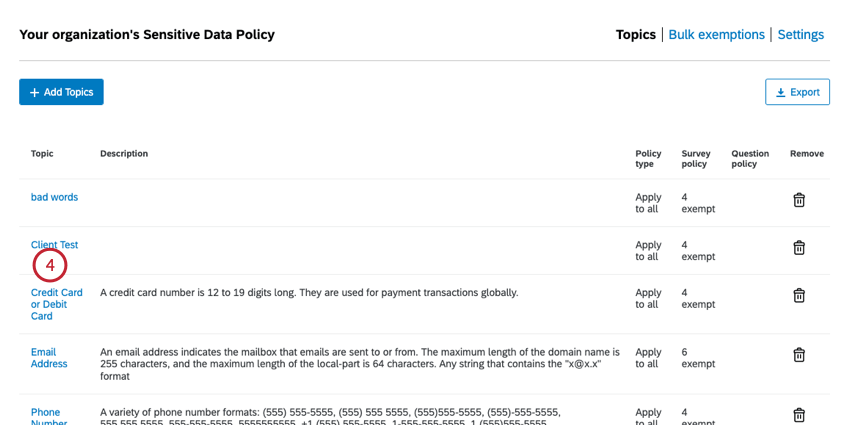The image size is (850, 425).
Task: Remove Client Test topic with trash icon
Action: point(799,248)
